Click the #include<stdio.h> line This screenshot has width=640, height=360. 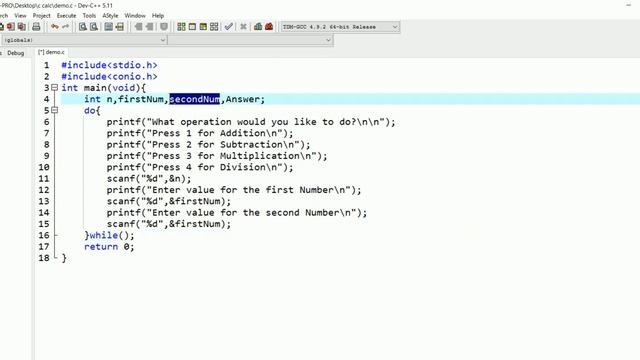109,65
